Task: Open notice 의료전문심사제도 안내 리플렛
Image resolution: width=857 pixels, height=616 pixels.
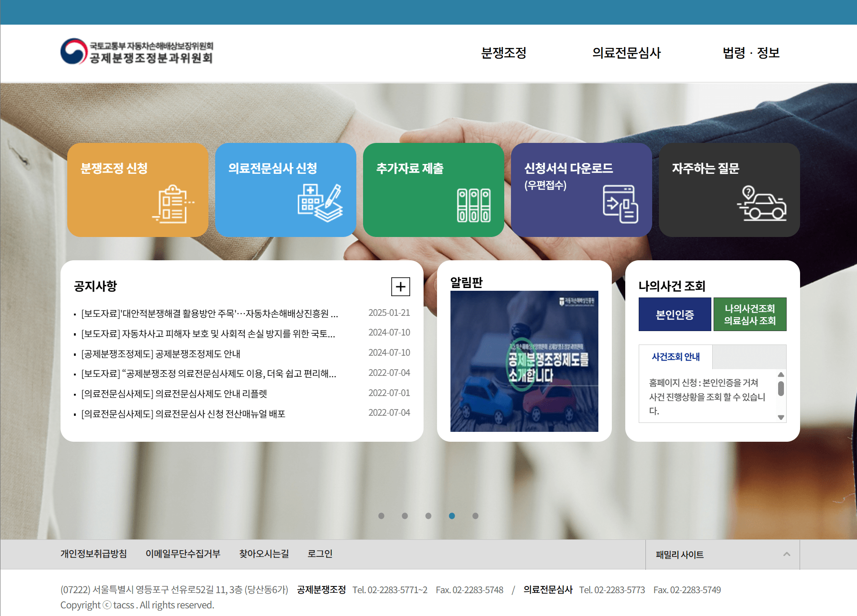Action: tap(174, 394)
